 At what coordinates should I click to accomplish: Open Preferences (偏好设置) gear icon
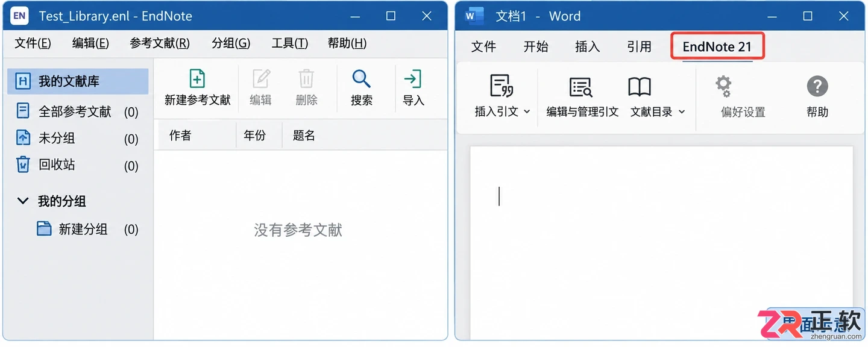click(724, 87)
